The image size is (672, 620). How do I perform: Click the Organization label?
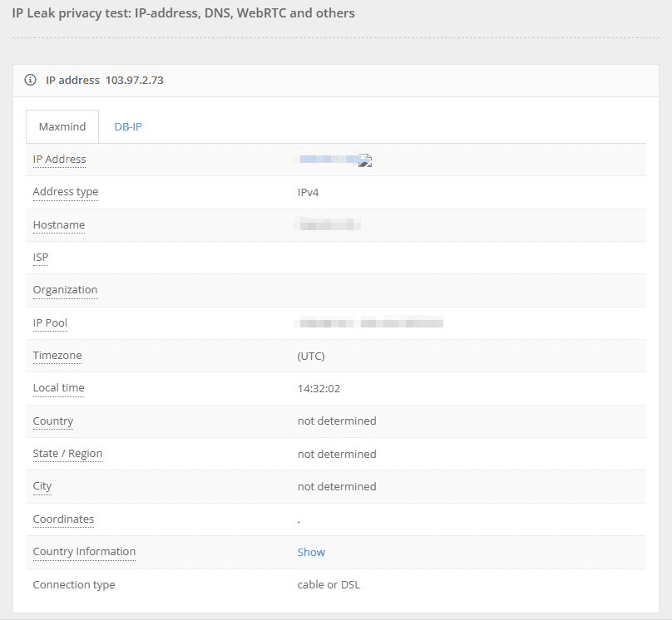(65, 290)
